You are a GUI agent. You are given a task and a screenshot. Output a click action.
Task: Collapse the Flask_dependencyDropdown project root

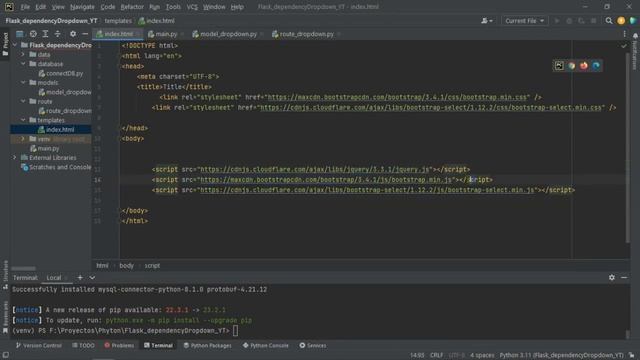click(15, 45)
